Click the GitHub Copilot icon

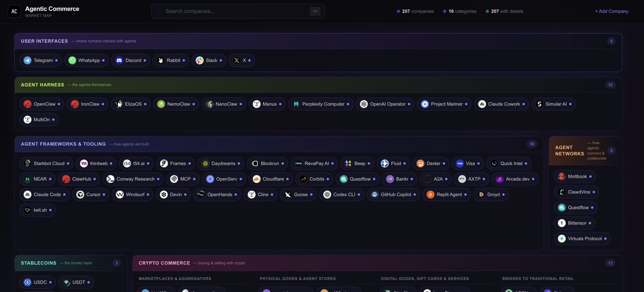click(x=374, y=195)
